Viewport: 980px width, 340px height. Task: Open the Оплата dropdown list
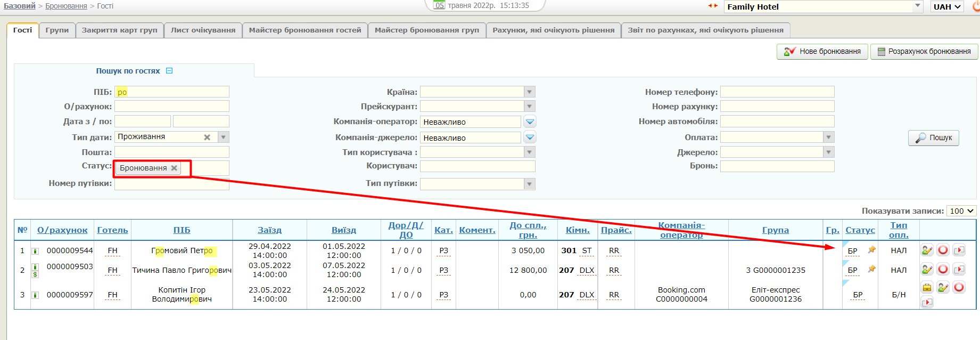(828, 137)
